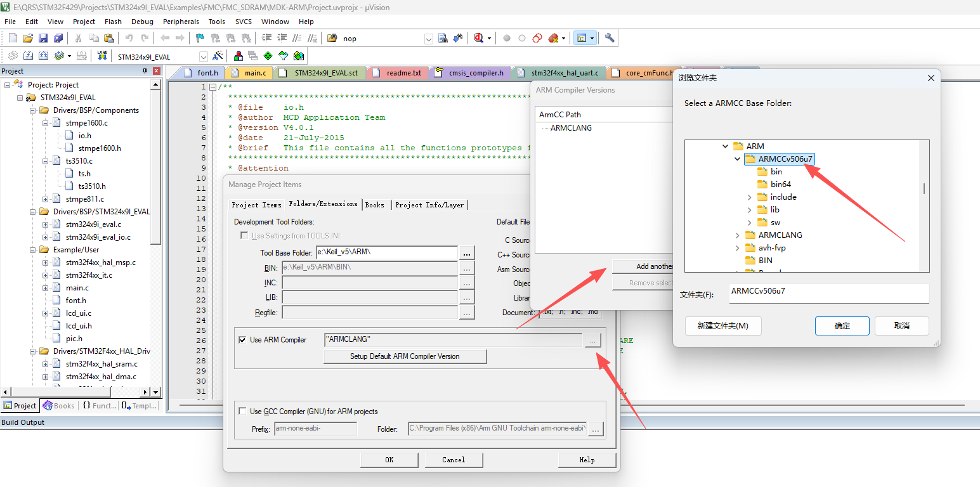Enable Use GCC Compiler for ARM projects
The width and height of the screenshot is (980, 487).
coord(242,412)
